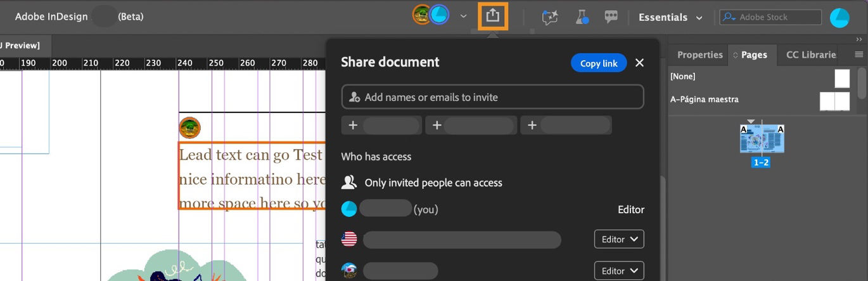Viewport: 868px width, 281px height.
Task: Add the first suggested contact
Action: point(381,125)
